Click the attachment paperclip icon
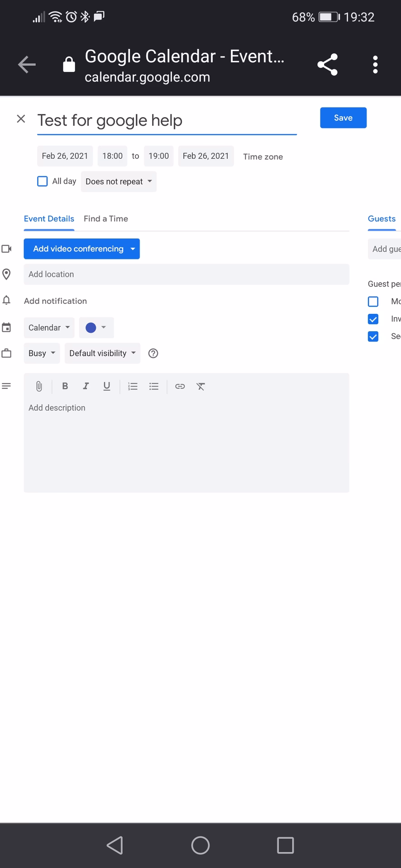The width and height of the screenshot is (401, 868). (39, 387)
